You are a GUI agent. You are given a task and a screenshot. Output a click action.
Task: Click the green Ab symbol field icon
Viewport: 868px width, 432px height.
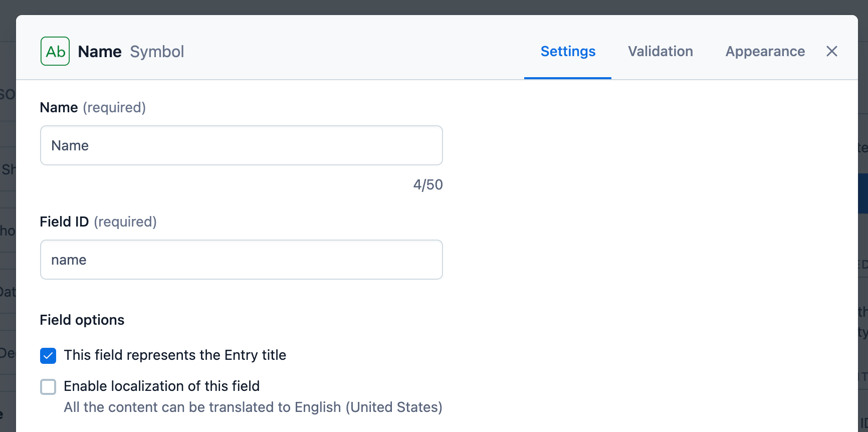[55, 51]
